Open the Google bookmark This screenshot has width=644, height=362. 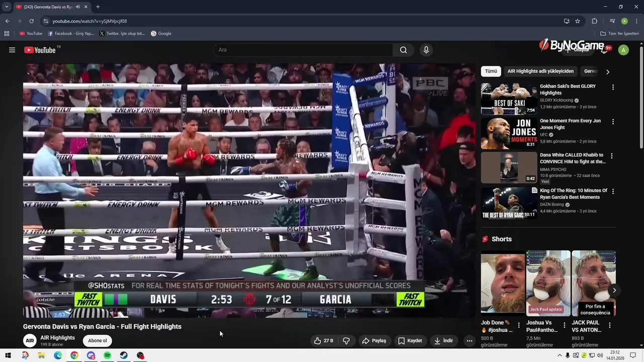click(x=161, y=34)
